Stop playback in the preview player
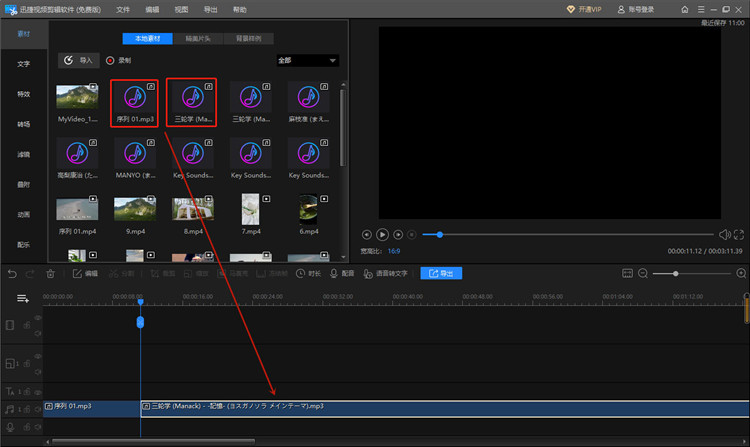The height and width of the screenshot is (447, 750). coord(411,234)
